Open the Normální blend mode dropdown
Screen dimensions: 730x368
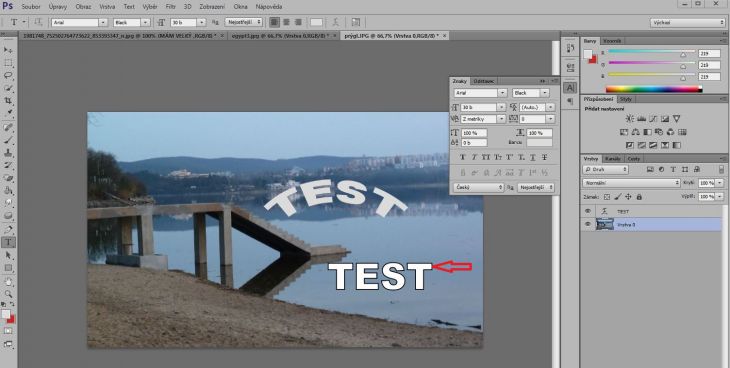(631, 183)
